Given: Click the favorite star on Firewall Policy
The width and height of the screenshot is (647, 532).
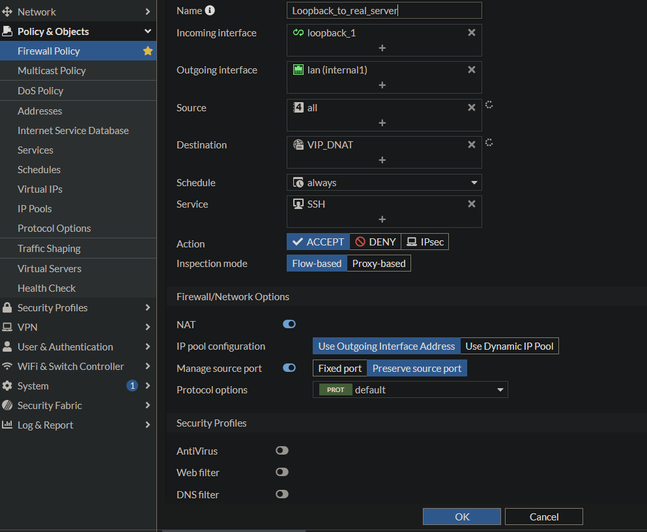Looking at the screenshot, I should [x=148, y=51].
